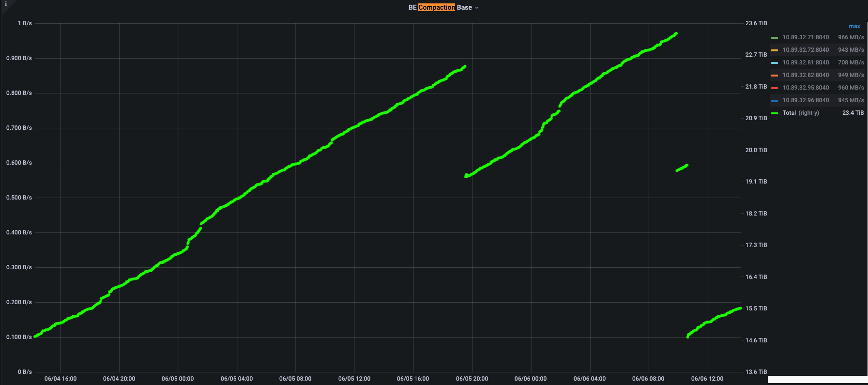Select the 10.89.32.96:8040 legend label
Viewport: 868px width, 385px height.
pos(806,100)
